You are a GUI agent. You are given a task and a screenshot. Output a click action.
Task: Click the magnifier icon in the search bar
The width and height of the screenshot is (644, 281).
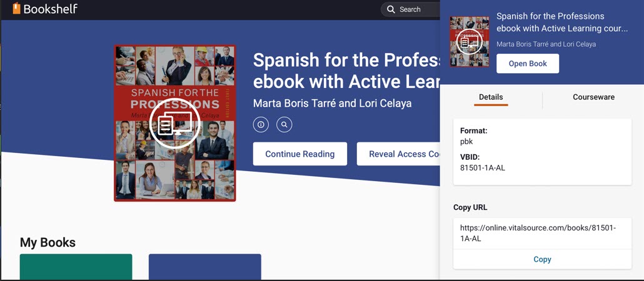[x=391, y=9]
